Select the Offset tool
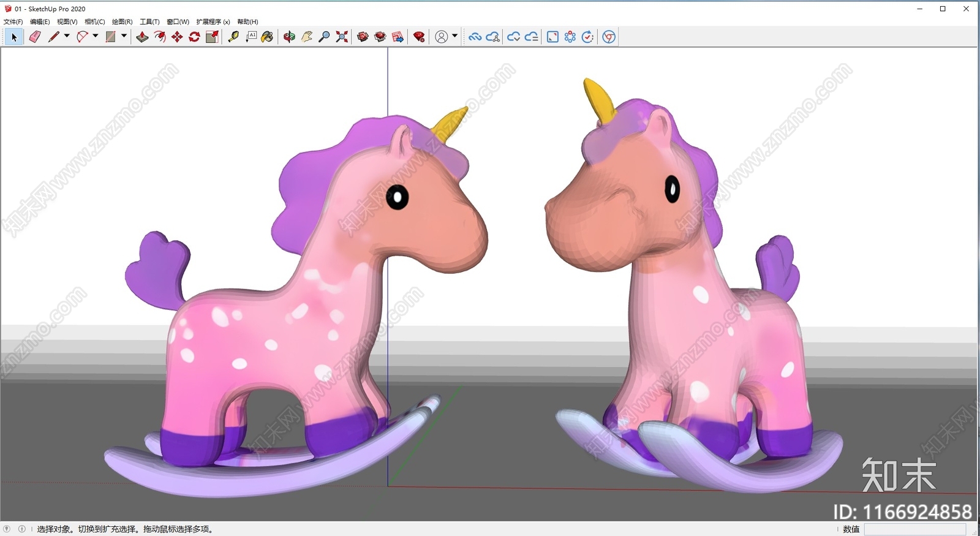The image size is (980, 536). pos(160,37)
